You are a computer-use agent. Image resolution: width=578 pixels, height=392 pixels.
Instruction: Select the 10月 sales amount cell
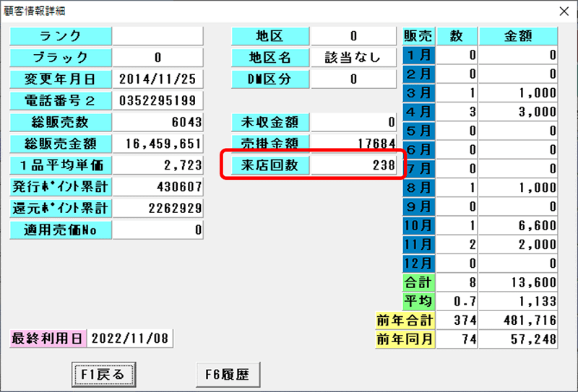coord(519,225)
